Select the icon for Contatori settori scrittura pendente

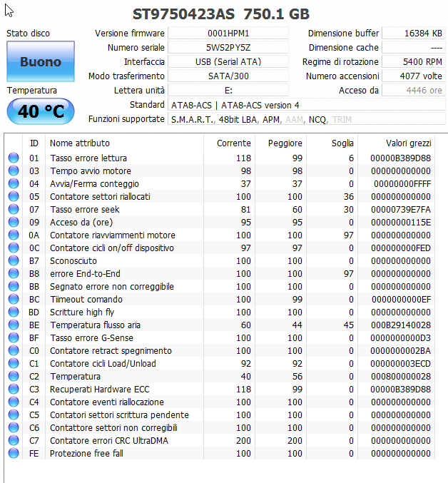pos(14,415)
